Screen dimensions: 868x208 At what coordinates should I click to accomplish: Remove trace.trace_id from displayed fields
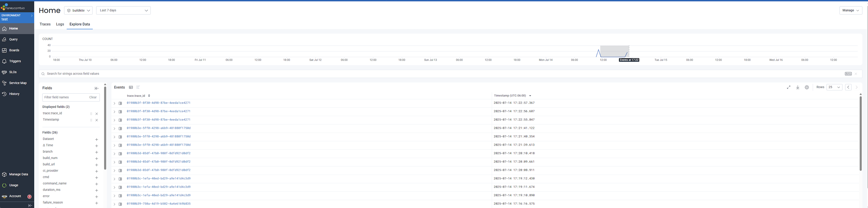point(97,114)
